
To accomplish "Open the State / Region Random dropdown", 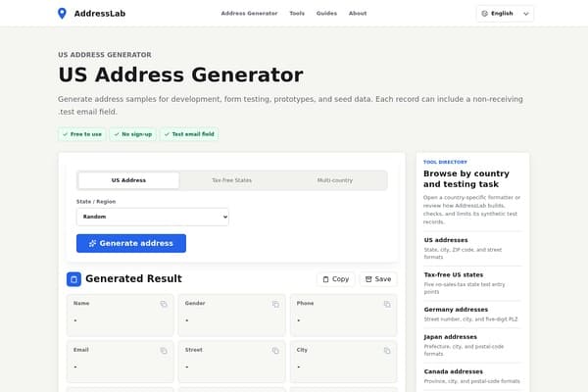I will point(153,217).
